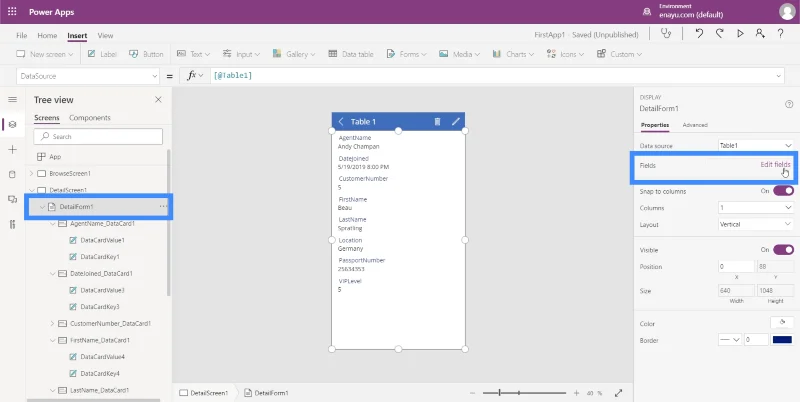Open the File menu

(x=21, y=35)
